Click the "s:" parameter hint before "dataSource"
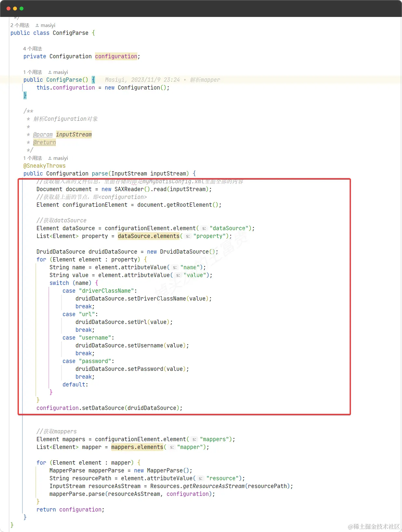The height and width of the screenshot is (532, 402). 204,229
